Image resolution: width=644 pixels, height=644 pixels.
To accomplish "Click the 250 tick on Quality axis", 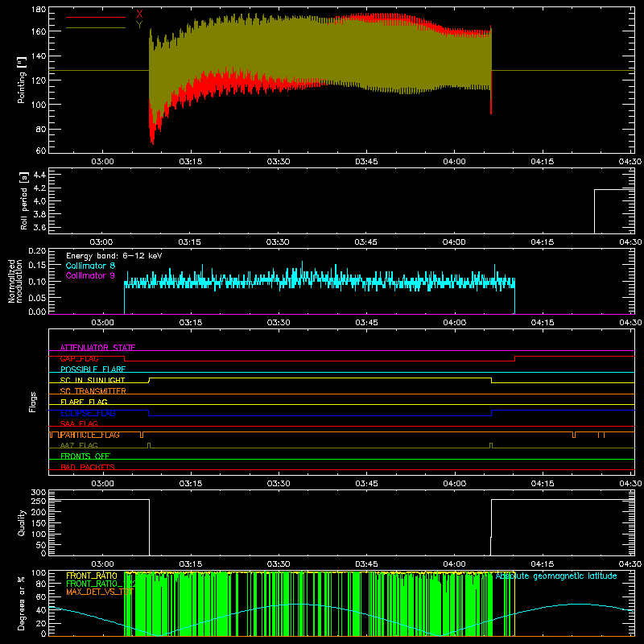I will [39, 501].
